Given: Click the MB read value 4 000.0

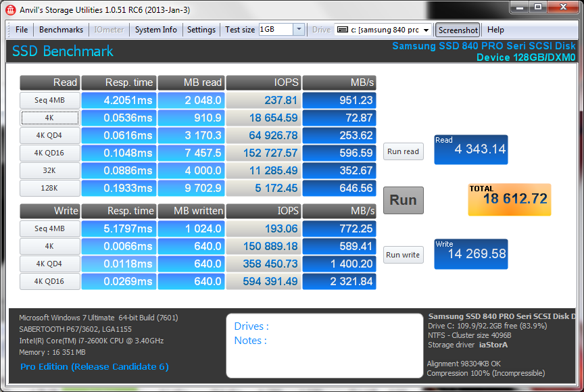Looking at the screenshot, I should 191,170.
